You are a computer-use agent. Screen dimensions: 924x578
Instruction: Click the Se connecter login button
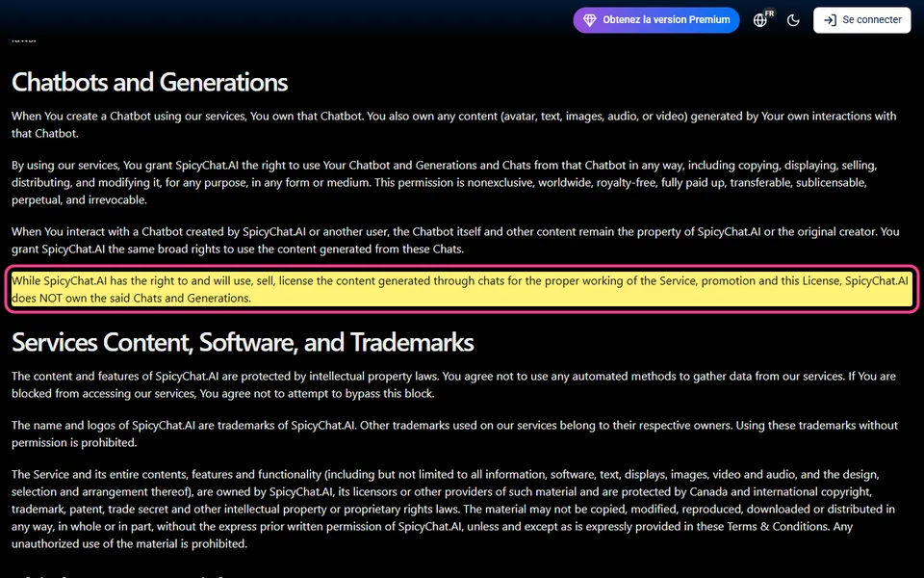(862, 20)
